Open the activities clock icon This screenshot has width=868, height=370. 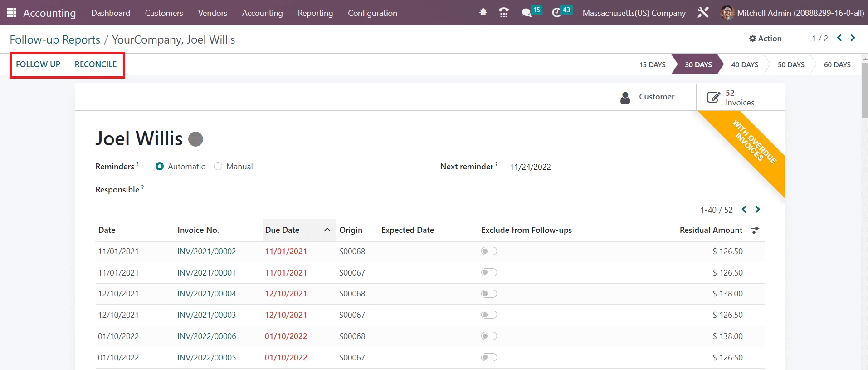(556, 13)
